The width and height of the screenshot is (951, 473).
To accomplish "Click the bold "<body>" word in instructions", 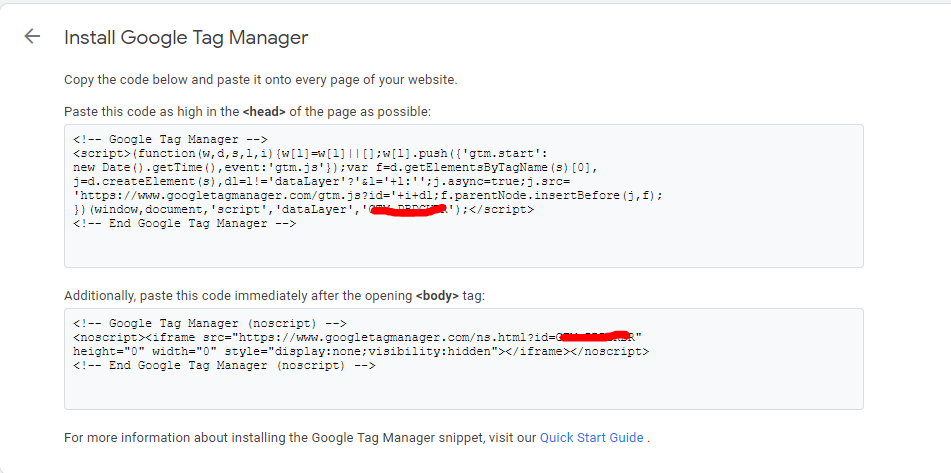I will [x=437, y=296].
